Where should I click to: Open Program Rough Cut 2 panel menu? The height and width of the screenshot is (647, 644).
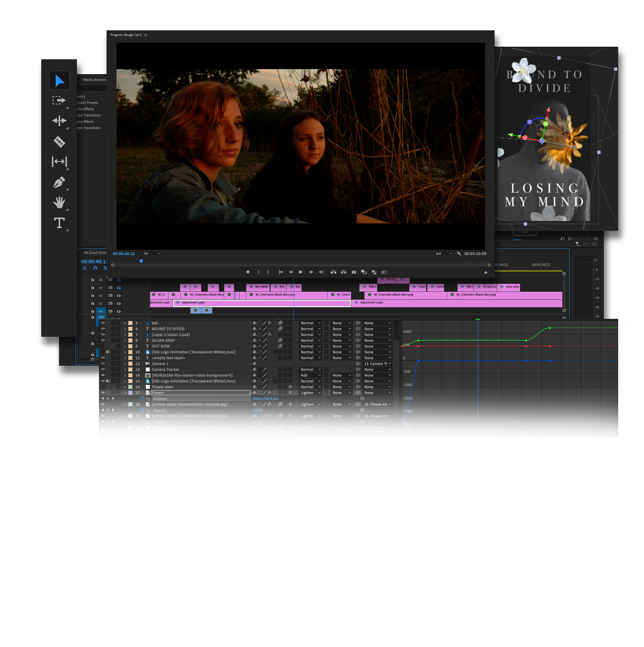click(146, 35)
